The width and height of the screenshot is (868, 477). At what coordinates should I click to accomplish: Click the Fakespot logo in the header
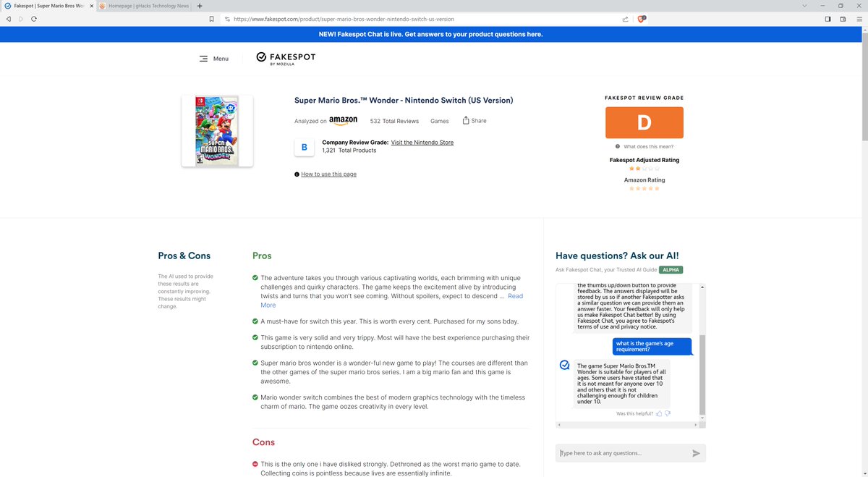click(x=284, y=57)
